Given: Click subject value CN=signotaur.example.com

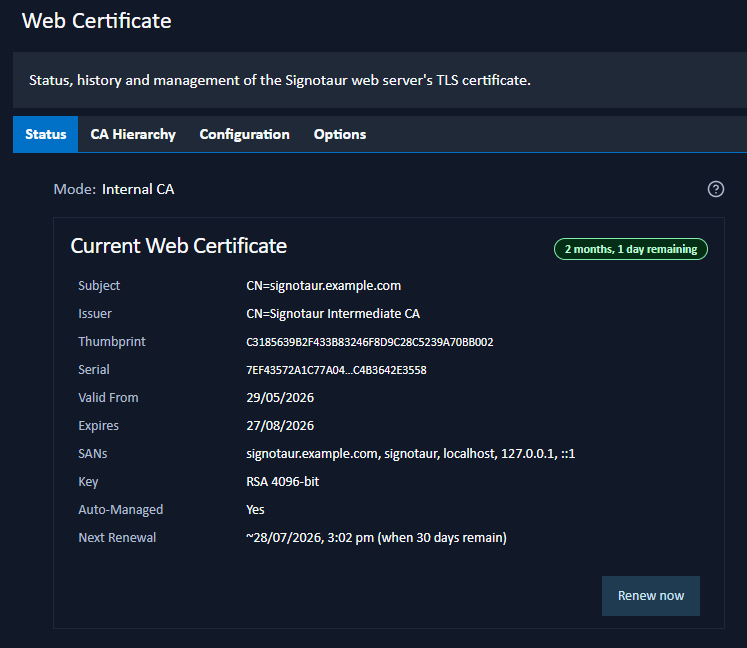Looking at the screenshot, I should 323,286.
